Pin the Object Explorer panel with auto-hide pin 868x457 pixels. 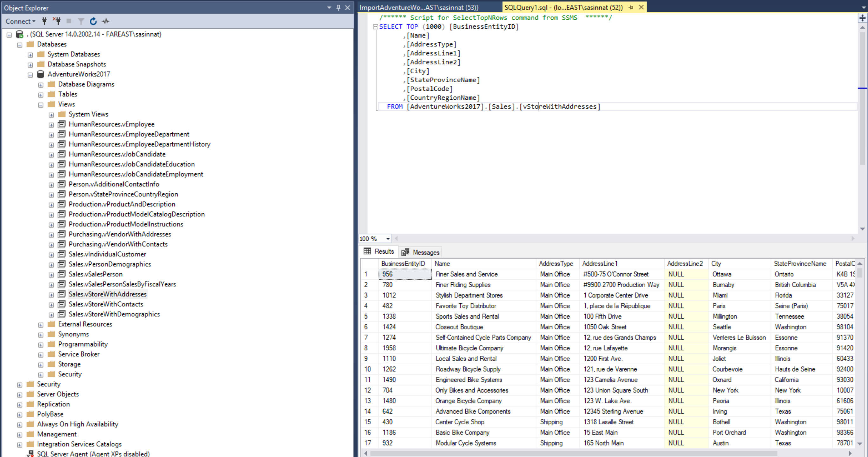338,7
